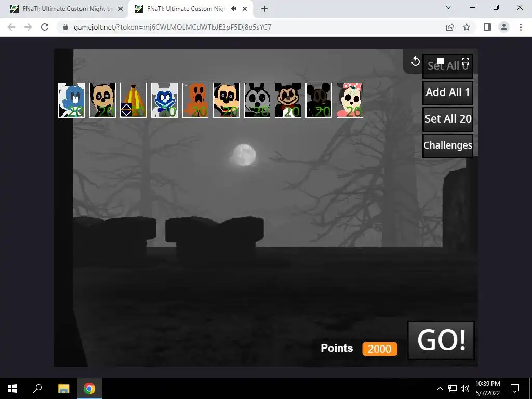Go forward to the next page
This screenshot has height=399, width=532.
tap(28, 27)
